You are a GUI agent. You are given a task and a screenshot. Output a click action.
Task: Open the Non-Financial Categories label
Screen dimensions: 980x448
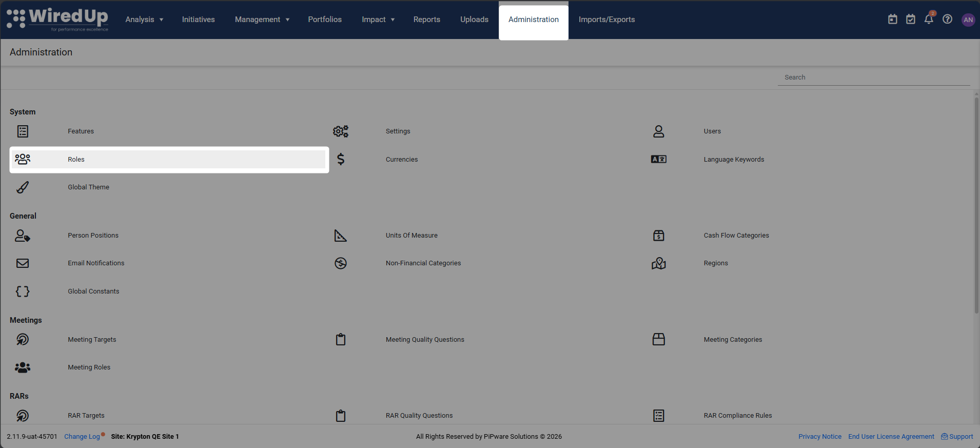point(423,263)
